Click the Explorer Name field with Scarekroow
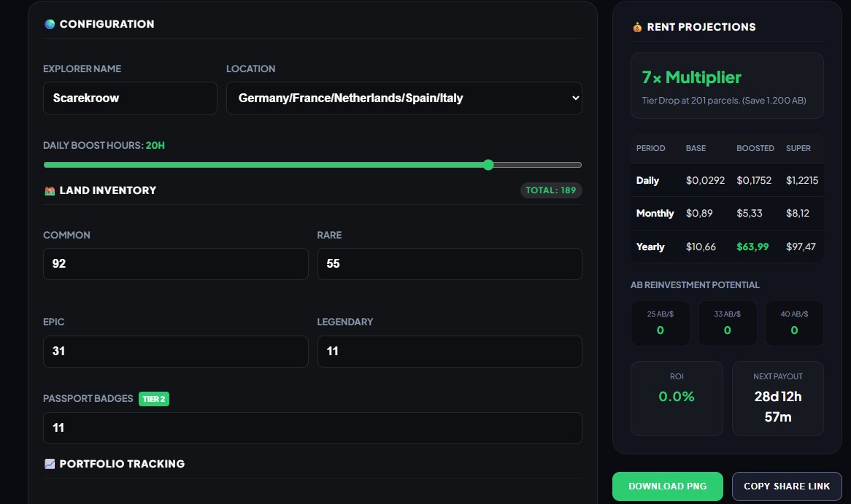 130,98
